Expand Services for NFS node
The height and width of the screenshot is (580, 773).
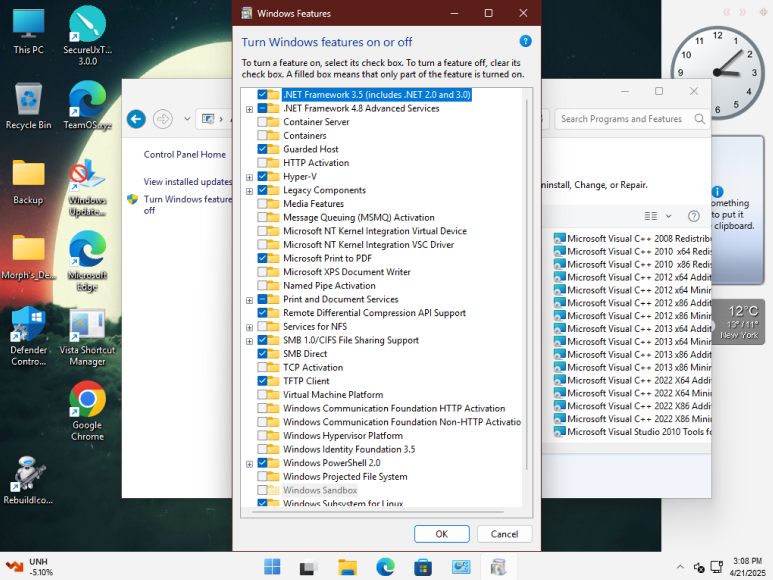(249, 328)
